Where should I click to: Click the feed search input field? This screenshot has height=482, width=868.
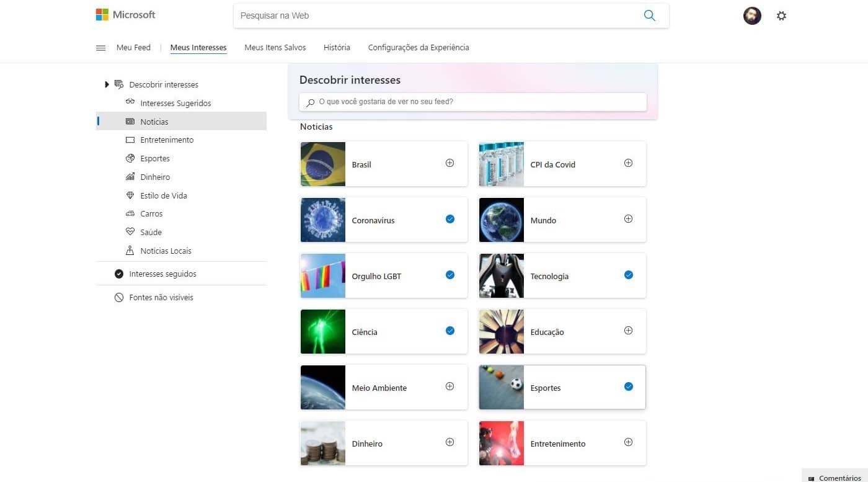pos(472,102)
